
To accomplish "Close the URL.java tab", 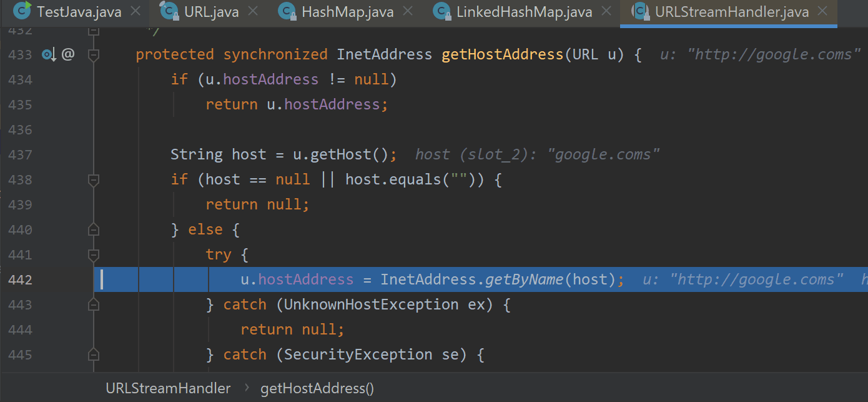I will coord(252,11).
